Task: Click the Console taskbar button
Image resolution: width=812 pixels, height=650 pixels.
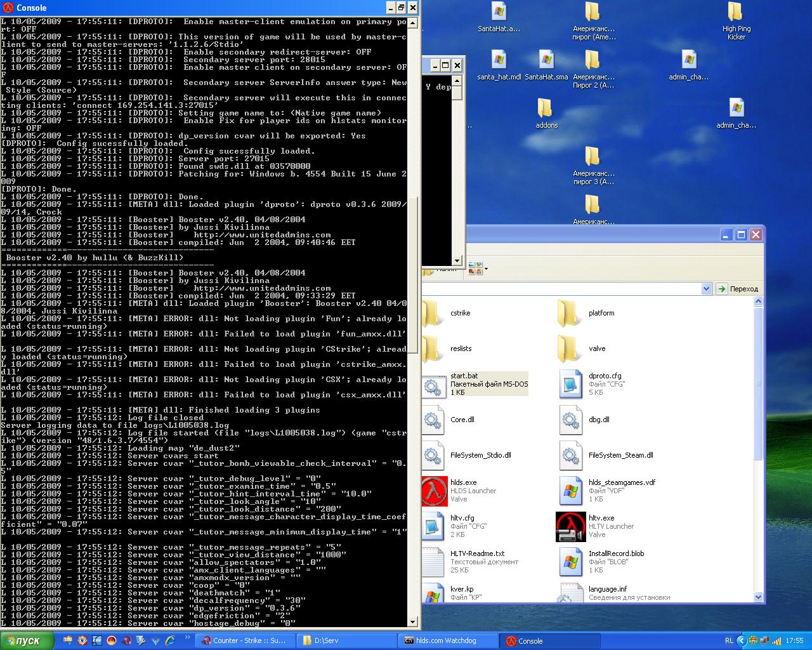Action: 549,641
